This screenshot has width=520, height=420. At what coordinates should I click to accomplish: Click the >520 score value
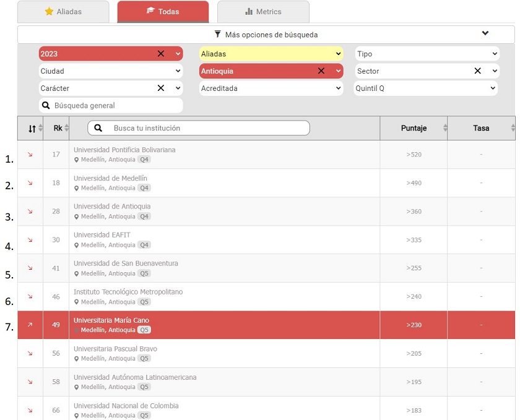(414, 155)
